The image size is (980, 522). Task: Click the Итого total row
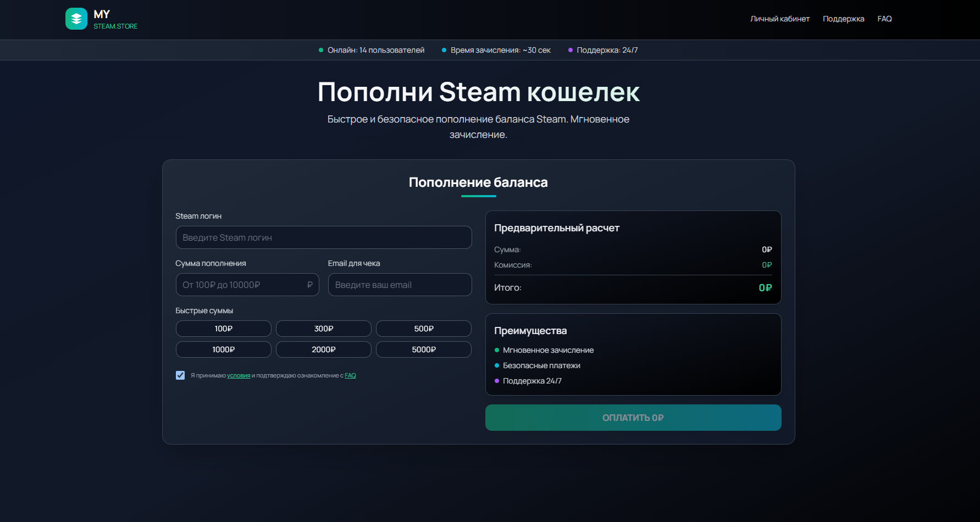pos(633,287)
